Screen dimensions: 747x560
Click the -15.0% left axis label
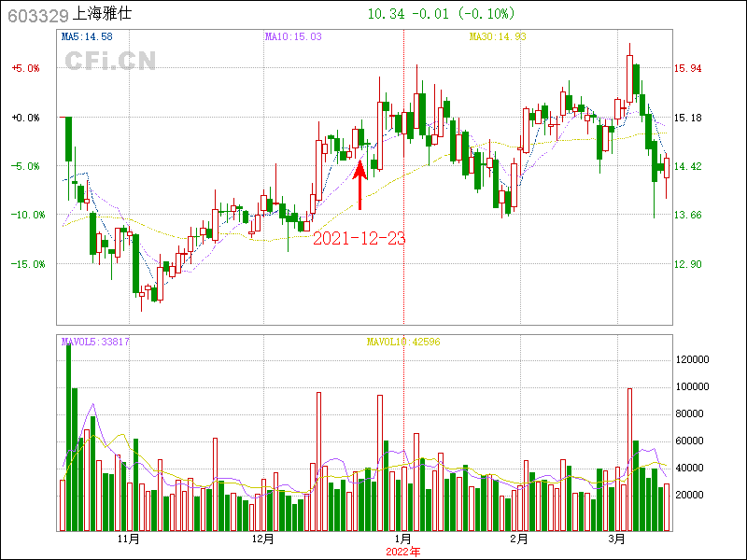click(28, 264)
